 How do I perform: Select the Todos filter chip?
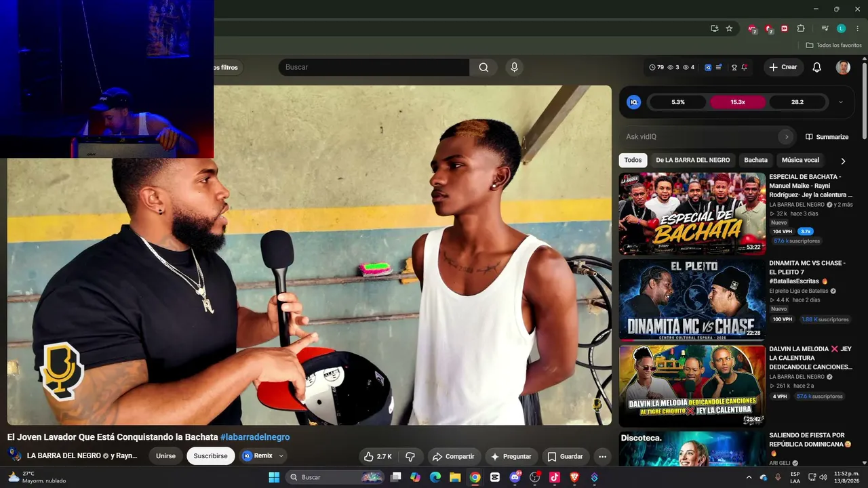[x=633, y=160]
